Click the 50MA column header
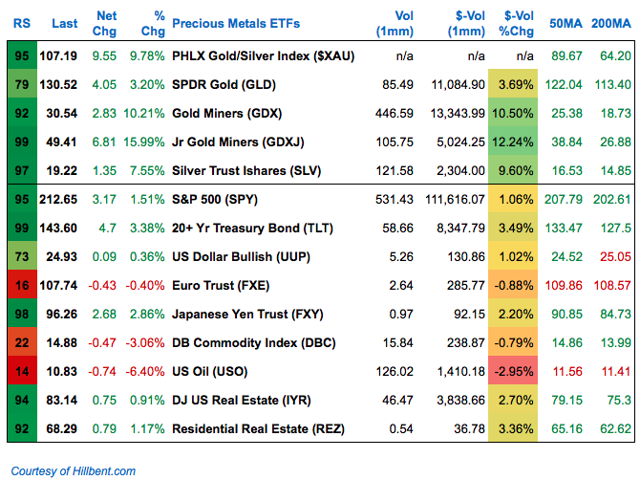The image size is (640, 480). pyautogui.click(x=566, y=23)
